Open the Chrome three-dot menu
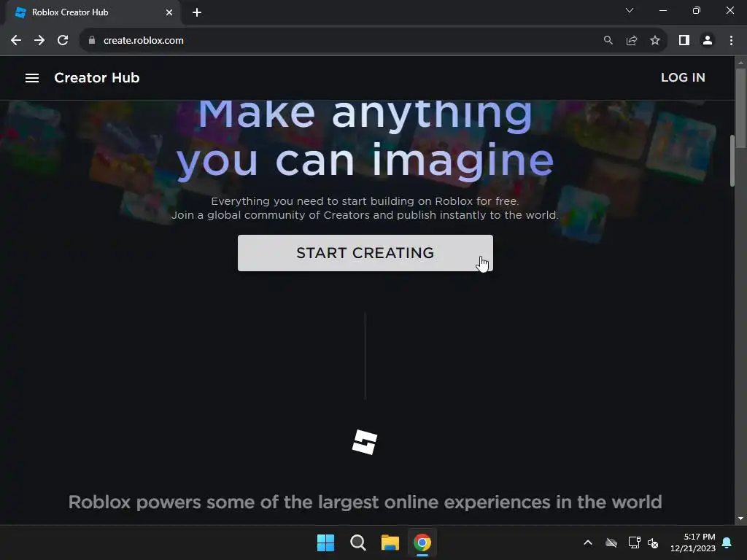Viewport: 747px width, 560px height. click(731, 41)
